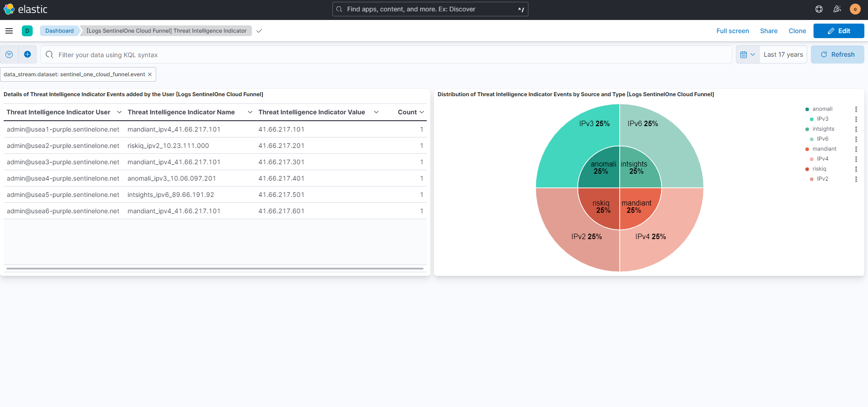The width and height of the screenshot is (868, 407).
Task: Open options for intsights legend item
Action: coord(856,129)
